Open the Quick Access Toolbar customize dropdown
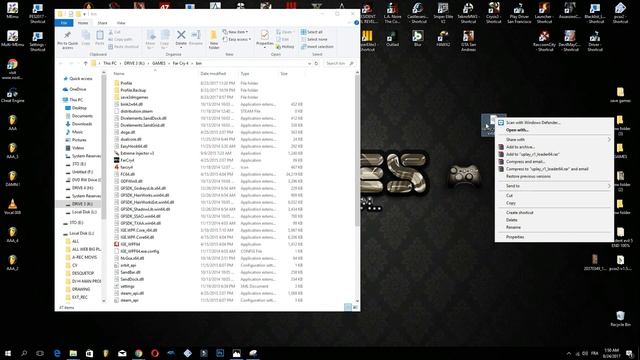 pyautogui.click(x=84, y=14)
